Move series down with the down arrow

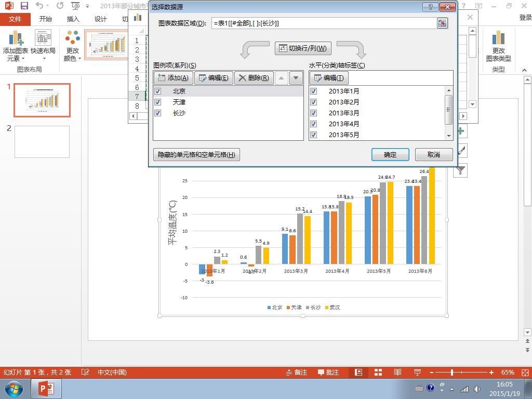[x=296, y=78]
